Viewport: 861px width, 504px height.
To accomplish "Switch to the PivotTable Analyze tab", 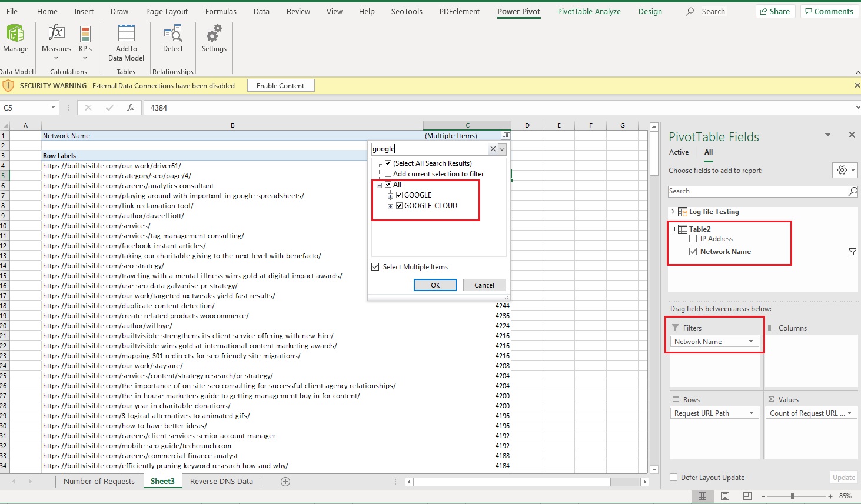I will point(589,11).
